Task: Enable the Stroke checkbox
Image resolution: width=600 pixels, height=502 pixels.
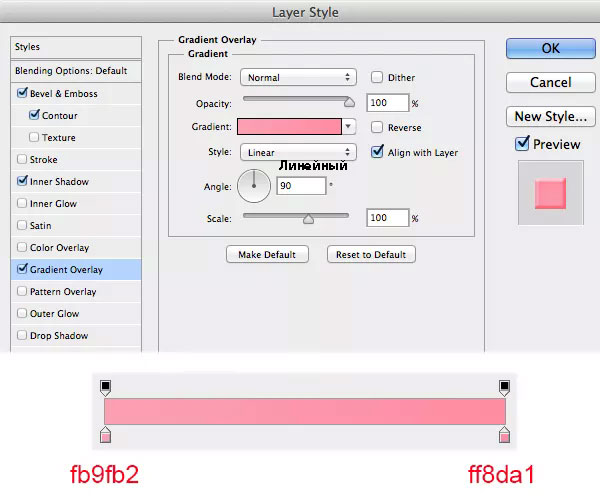Action: point(22,159)
